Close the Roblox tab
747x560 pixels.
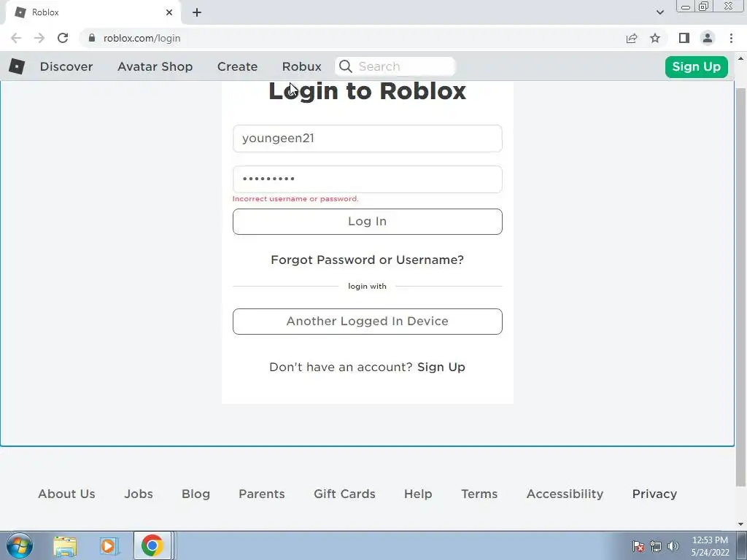pos(169,12)
